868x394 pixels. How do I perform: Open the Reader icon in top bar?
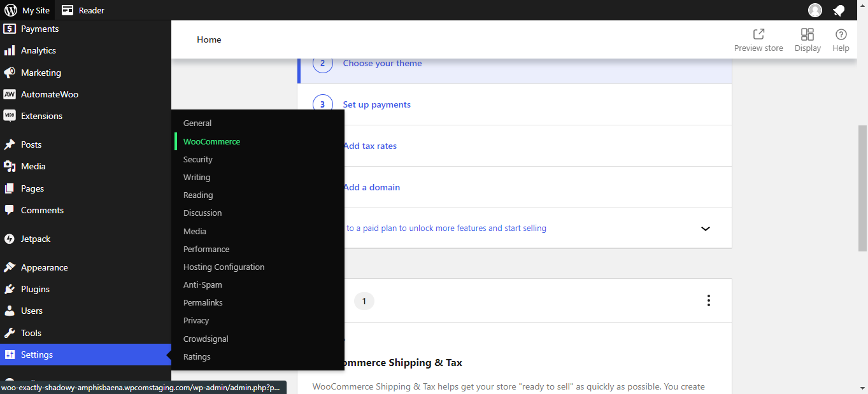[x=68, y=10]
